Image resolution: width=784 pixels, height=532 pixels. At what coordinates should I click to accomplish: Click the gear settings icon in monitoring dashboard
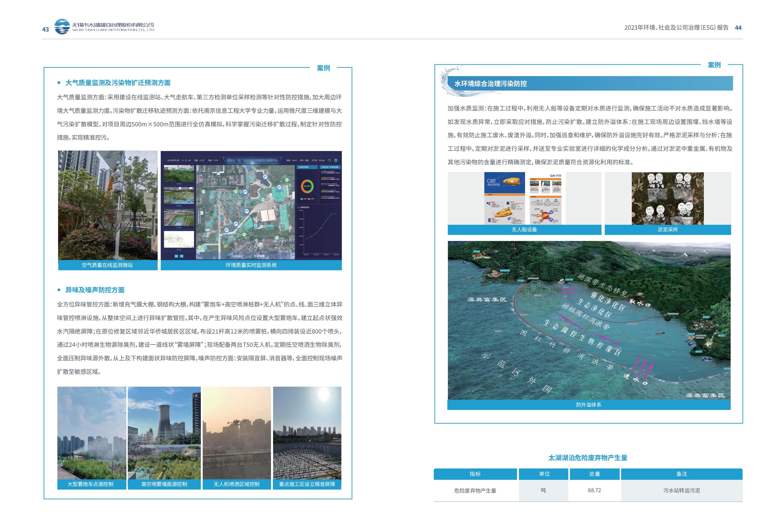336,161
